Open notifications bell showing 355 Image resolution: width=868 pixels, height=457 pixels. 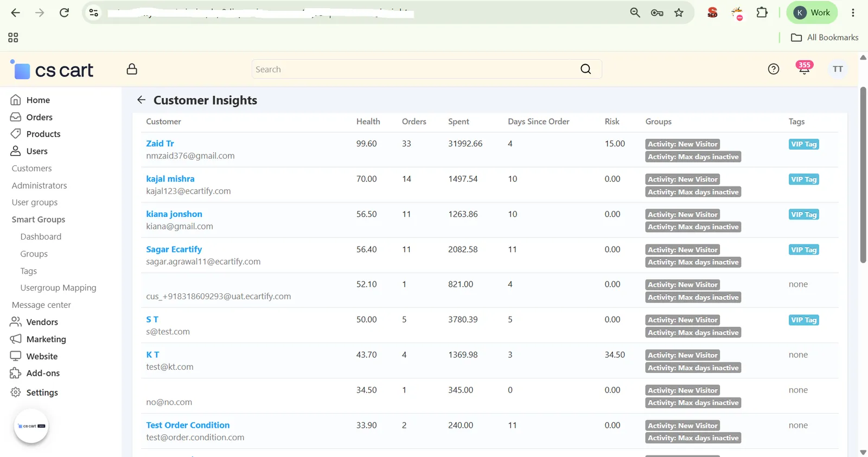[x=804, y=68]
